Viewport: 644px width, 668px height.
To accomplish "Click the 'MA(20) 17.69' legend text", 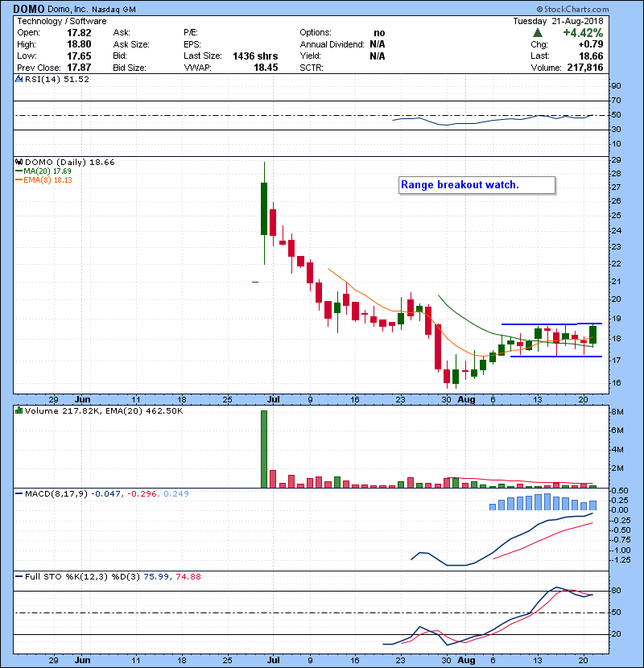I will (x=47, y=171).
